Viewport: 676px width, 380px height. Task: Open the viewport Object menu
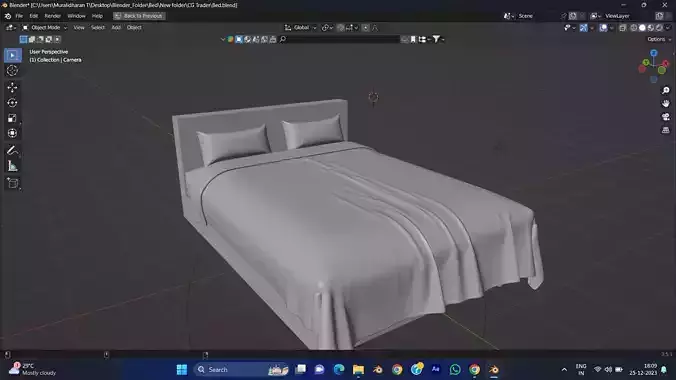134,28
